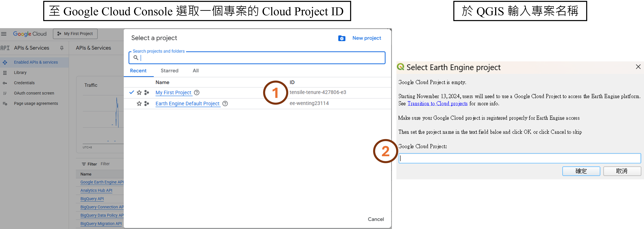The height and width of the screenshot is (229, 644).
Task: Open My First Project link
Action: pyautogui.click(x=173, y=93)
